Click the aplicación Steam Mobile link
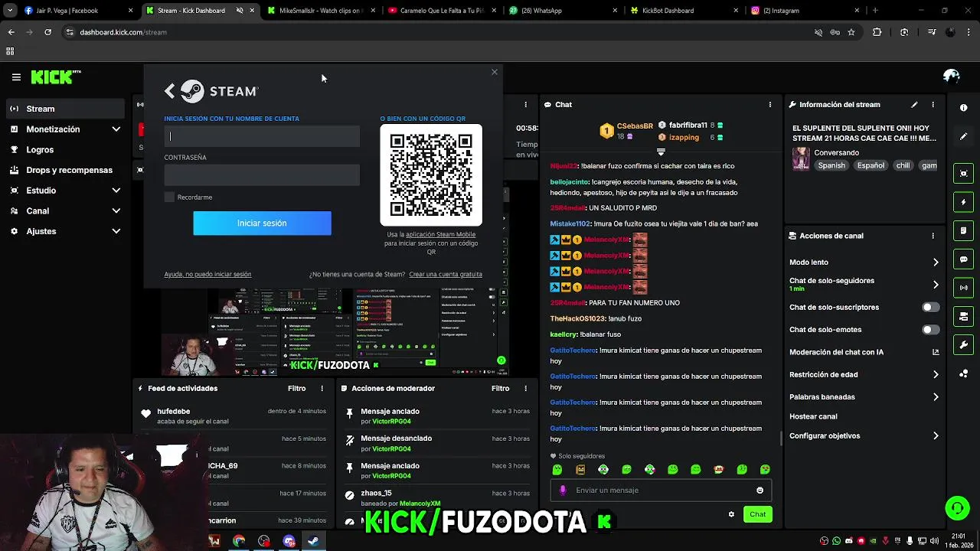The width and height of the screenshot is (980, 551). [440, 235]
